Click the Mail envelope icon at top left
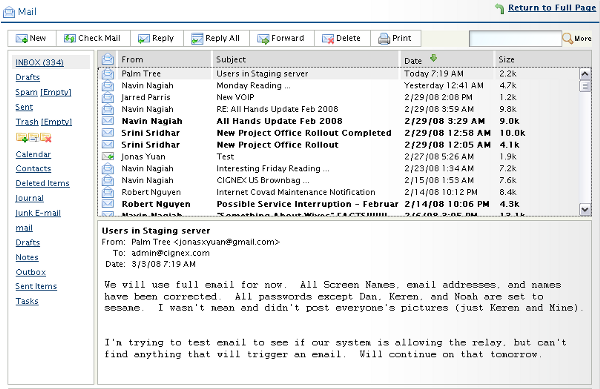This screenshot has width=600, height=389. [x=9, y=12]
